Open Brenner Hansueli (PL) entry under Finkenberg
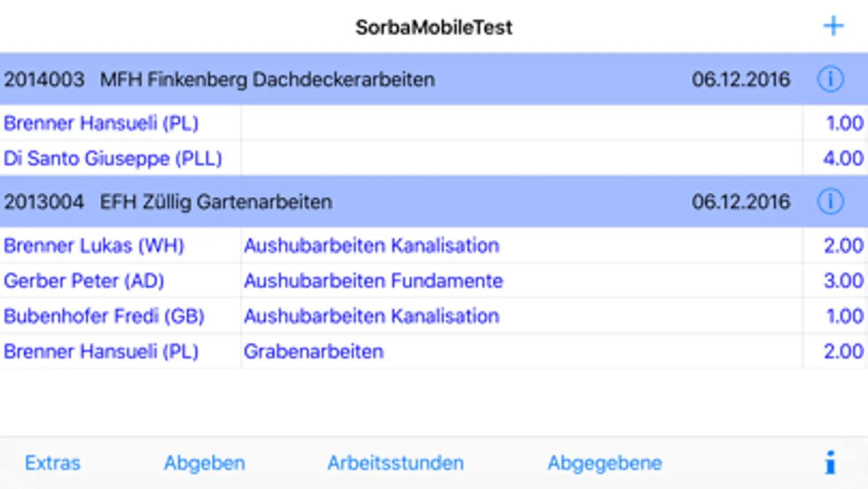This screenshot has width=868, height=489. (x=101, y=123)
